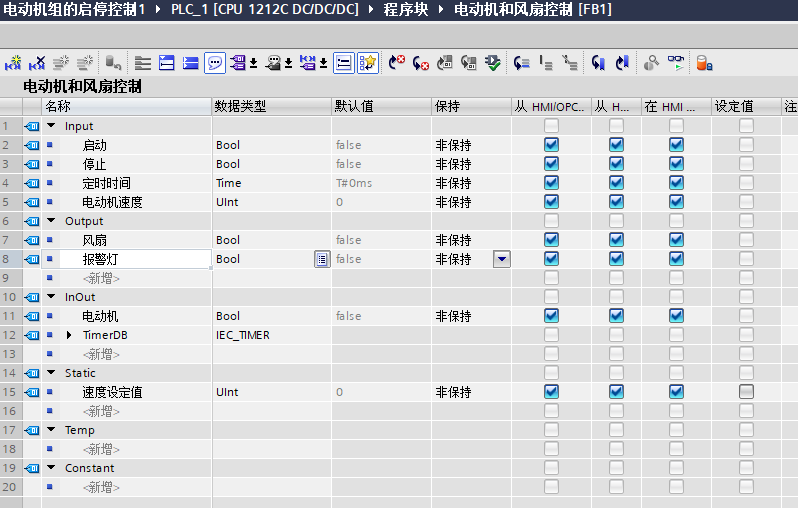Viewport: 798px width, 508px height.
Task: Collapse the Static section
Action: (51, 373)
